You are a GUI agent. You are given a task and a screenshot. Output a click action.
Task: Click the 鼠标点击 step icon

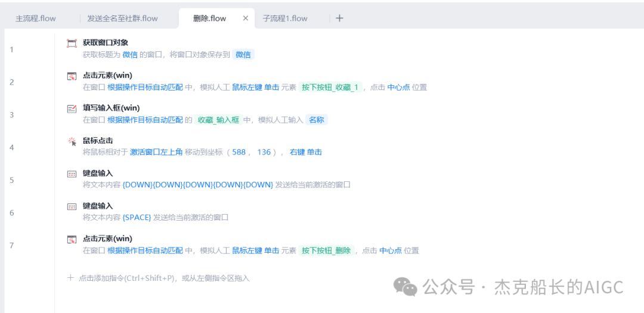tap(72, 141)
